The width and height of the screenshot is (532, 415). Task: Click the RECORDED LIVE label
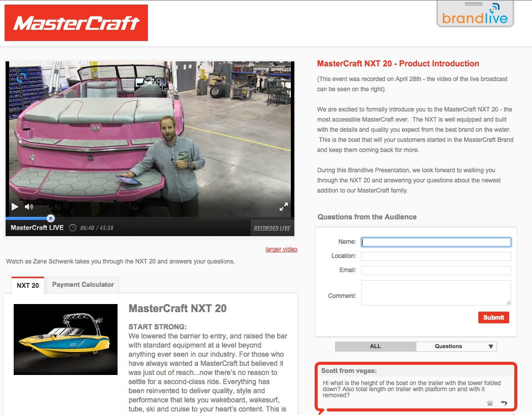[272, 229]
